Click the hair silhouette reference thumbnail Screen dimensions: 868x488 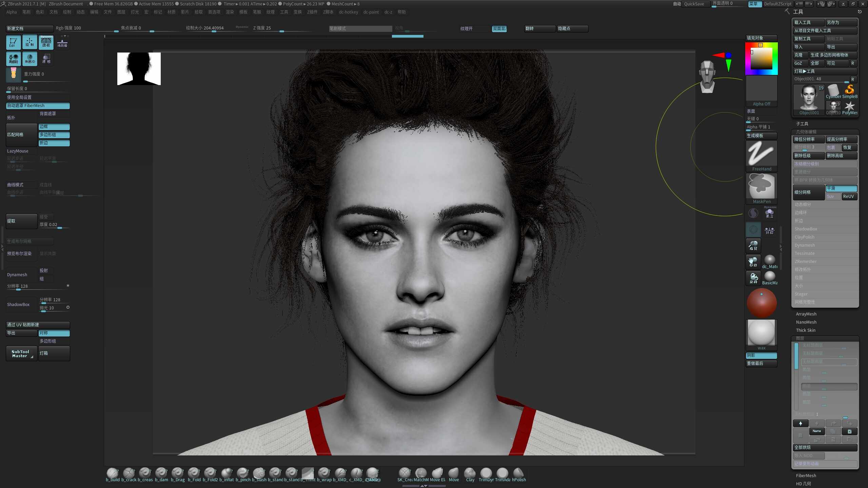click(139, 68)
